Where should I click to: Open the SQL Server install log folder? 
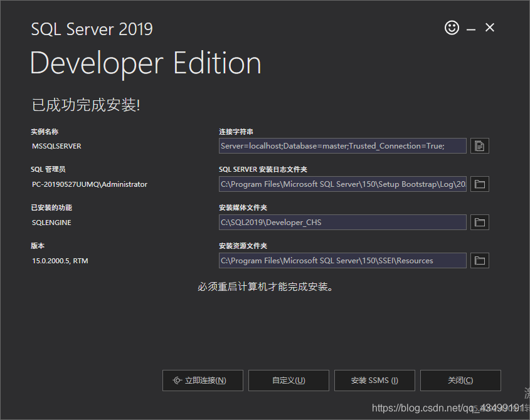coord(480,184)
